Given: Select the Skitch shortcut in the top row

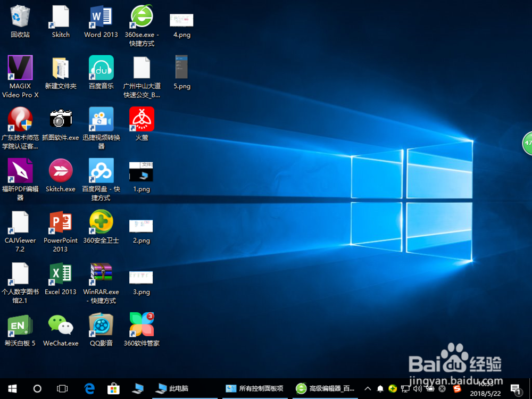Looking at the screenshot, I should coord(61,21).
